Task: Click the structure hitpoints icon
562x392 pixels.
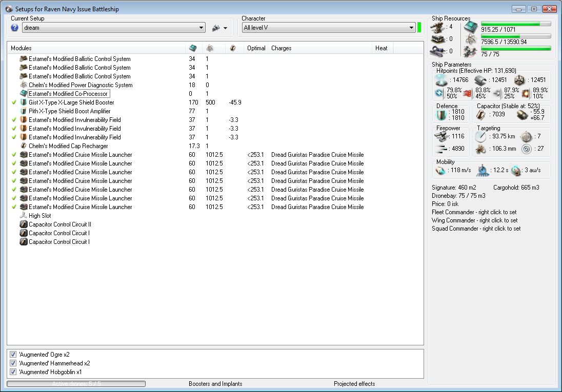Action: pyautogui.click(x=519, y=80)
